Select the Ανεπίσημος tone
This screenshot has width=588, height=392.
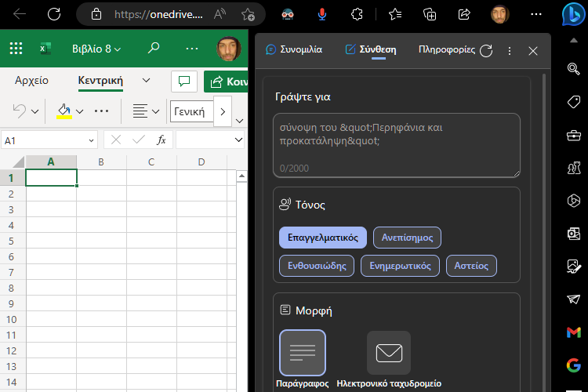tap(407, 238)
